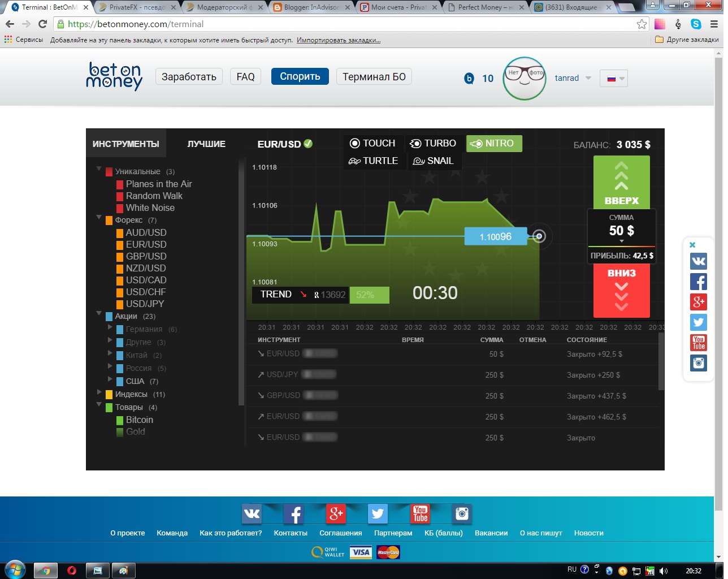The width and height of the screenshot is (728, 579).
Task: Bookmark this page with the star icon
Action: tap(642, 24)
